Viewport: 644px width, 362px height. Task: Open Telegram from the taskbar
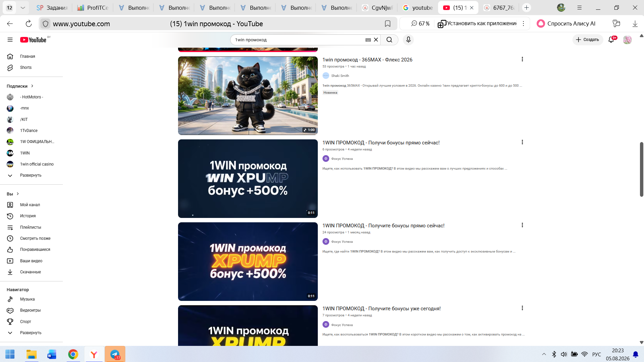click(115, 354)
